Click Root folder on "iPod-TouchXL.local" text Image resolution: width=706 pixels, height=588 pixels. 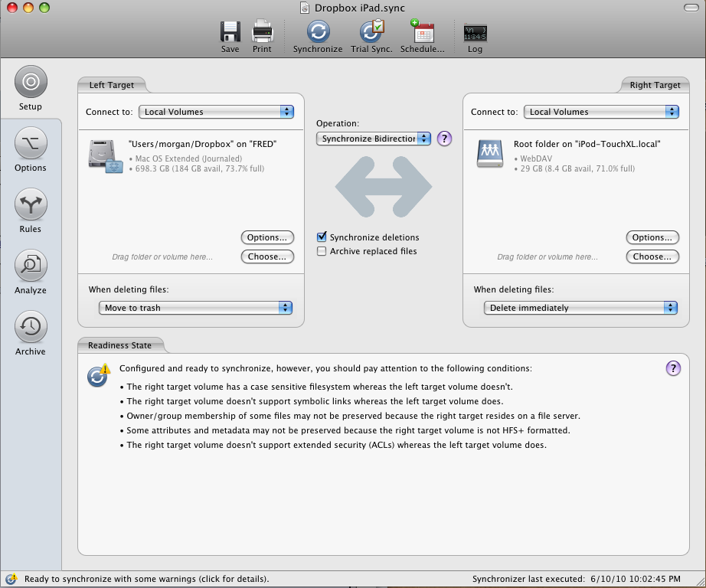587,144
